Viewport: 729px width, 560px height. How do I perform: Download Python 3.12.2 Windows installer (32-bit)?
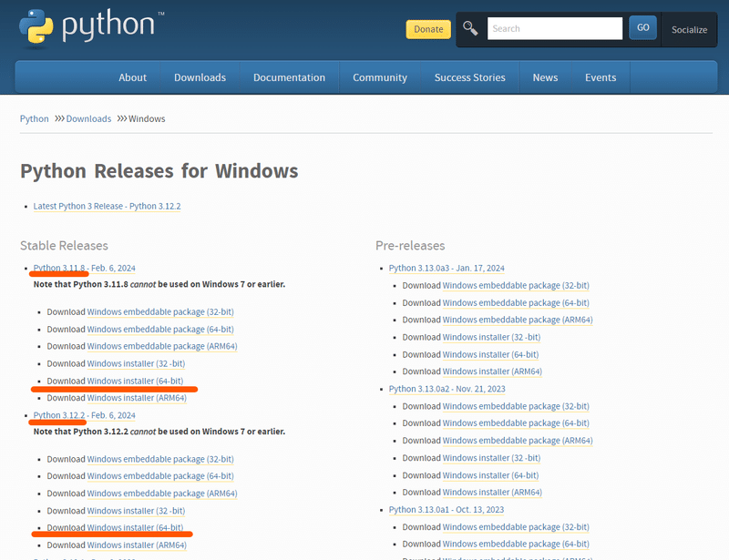coord(136,511)
